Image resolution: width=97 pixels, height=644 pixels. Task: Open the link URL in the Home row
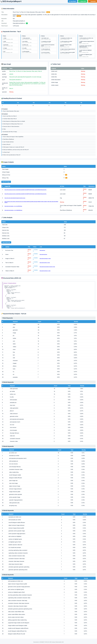pyautogui.click(x=43, y=254)
